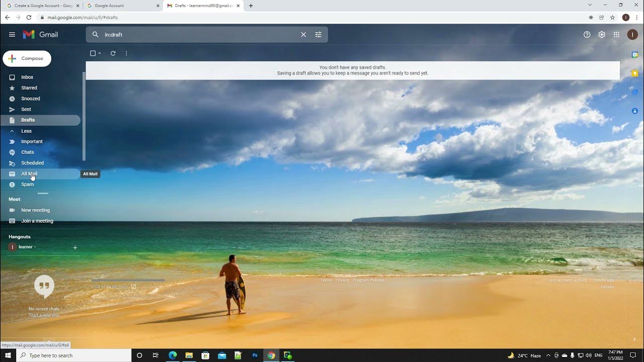Collapse the side panel arrow
This screenshot has width=644, height=362.
(634, 339)
